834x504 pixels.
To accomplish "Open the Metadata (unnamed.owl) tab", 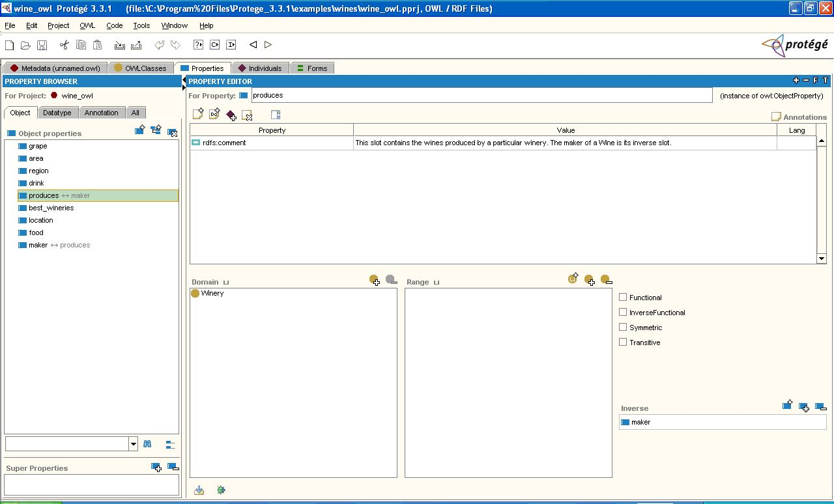I will (x=55, y=68).
